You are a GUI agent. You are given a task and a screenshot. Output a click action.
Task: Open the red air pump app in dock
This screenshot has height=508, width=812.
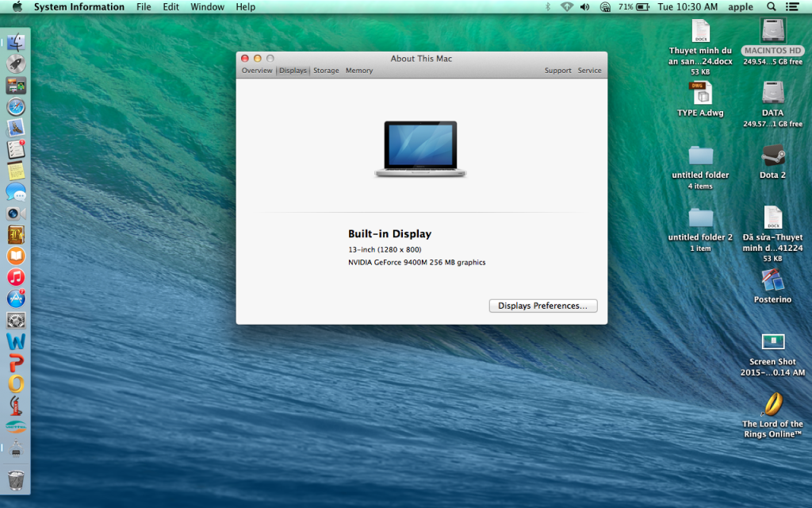pyautogui.click(x=16, y=406)
